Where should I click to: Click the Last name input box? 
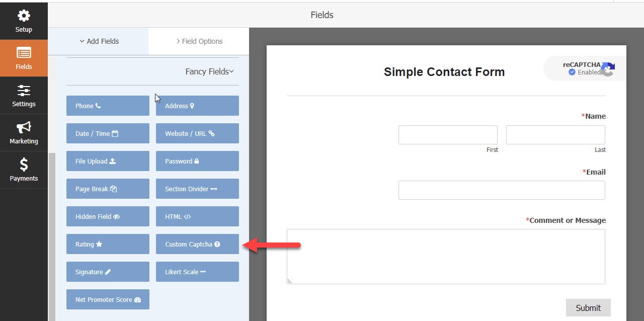coord(555,135)
